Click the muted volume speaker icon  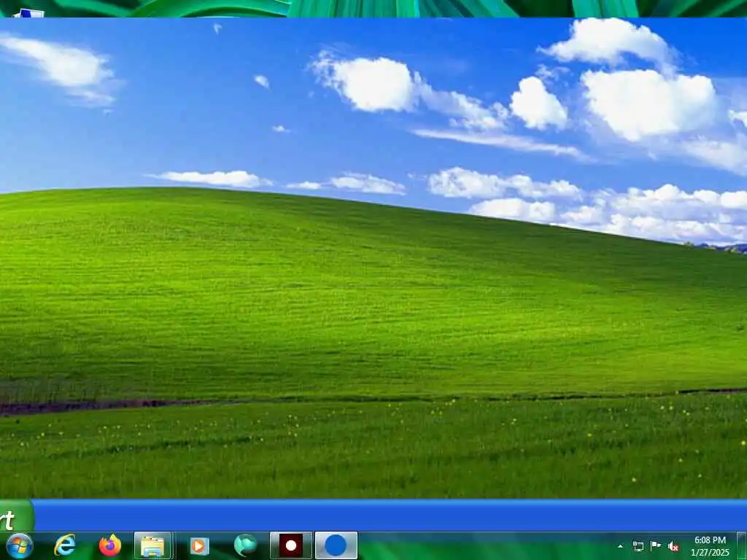coord(673,547)
